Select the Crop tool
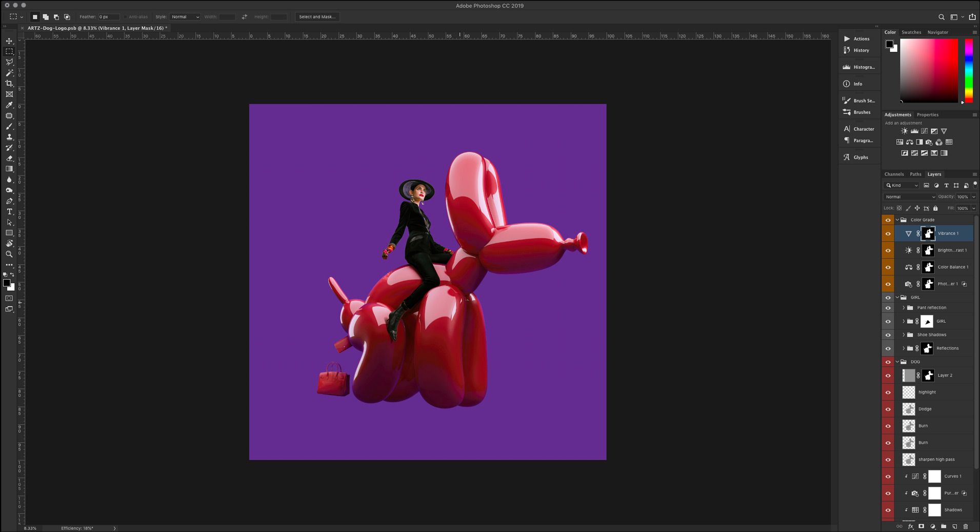This screenshot has height=532, width=980. (x=9, y=84)
